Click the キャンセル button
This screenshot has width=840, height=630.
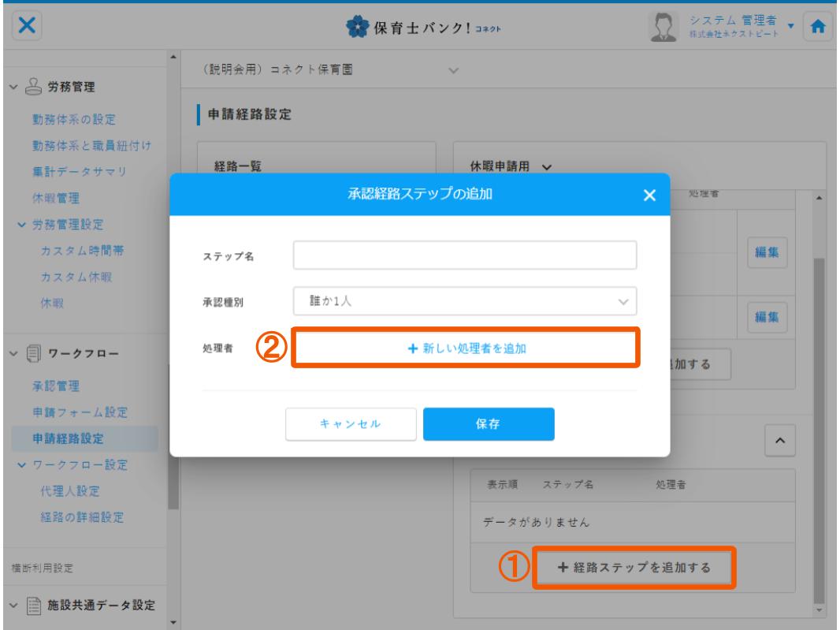(x=350, y=423)
